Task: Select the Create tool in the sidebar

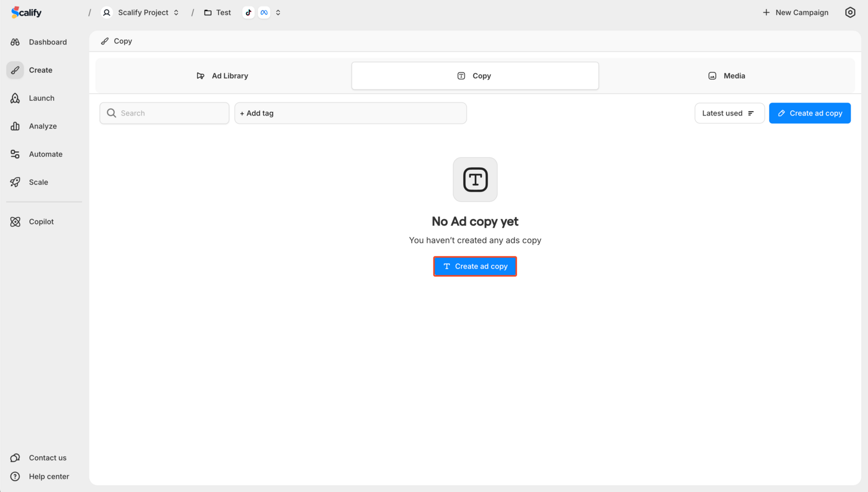Action: coord(40,70)
